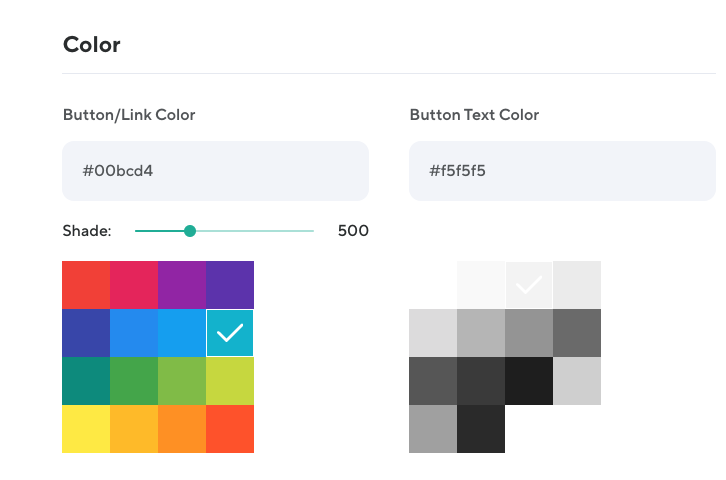The height and width of the screenshot is (480, 726).
Task: Click the checked light gray text color swatch
Action: click(529, 285)
